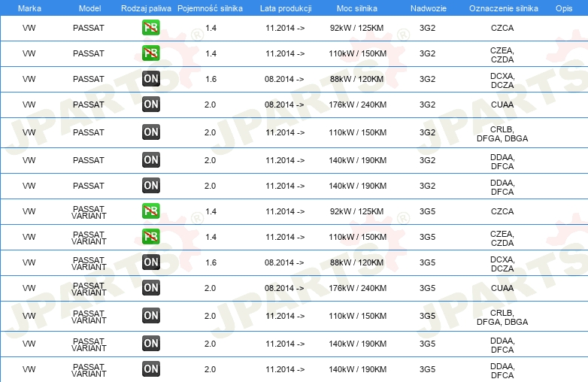
Task: Click 1.6 engine capacity in Passat Variant row
Action: pos(211,262)
